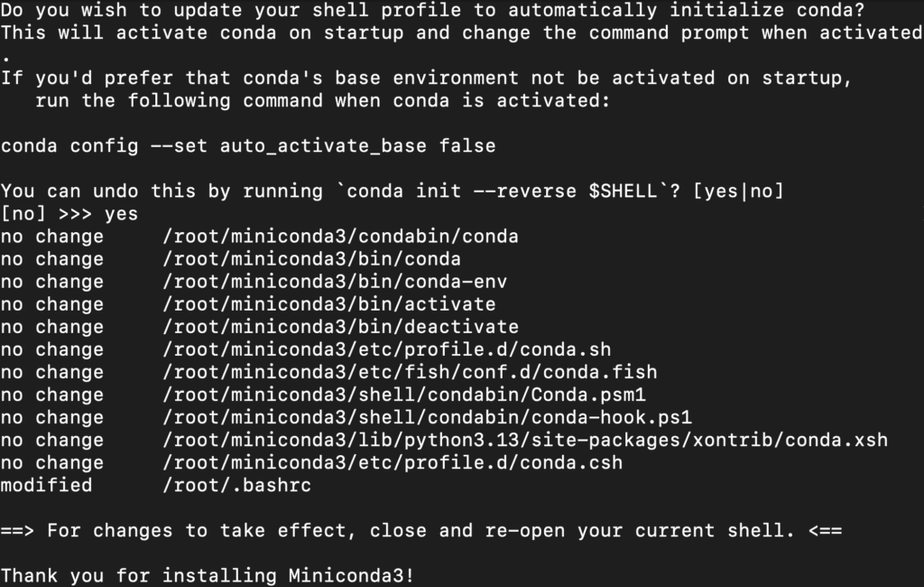Click the /root/miniconda3/bin/conda-env path

tap(335, 282)
